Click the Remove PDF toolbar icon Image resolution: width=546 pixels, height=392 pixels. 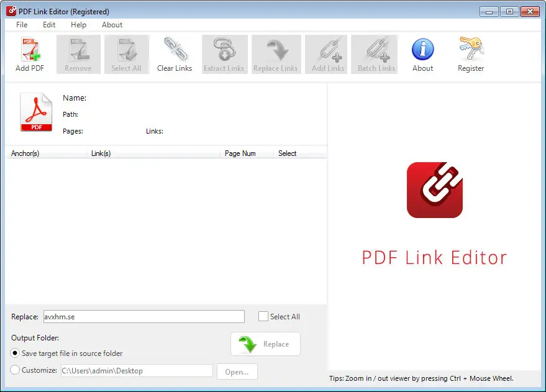point(78,54)
